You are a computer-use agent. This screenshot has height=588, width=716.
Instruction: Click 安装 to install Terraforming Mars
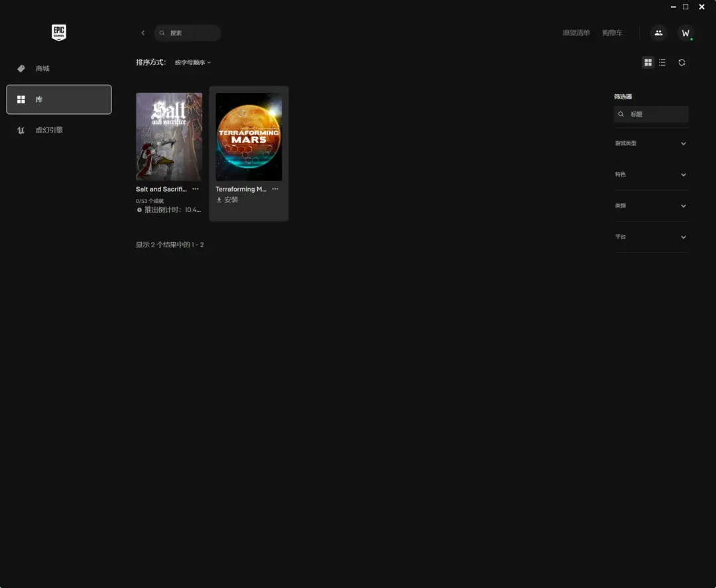[227, 200]
